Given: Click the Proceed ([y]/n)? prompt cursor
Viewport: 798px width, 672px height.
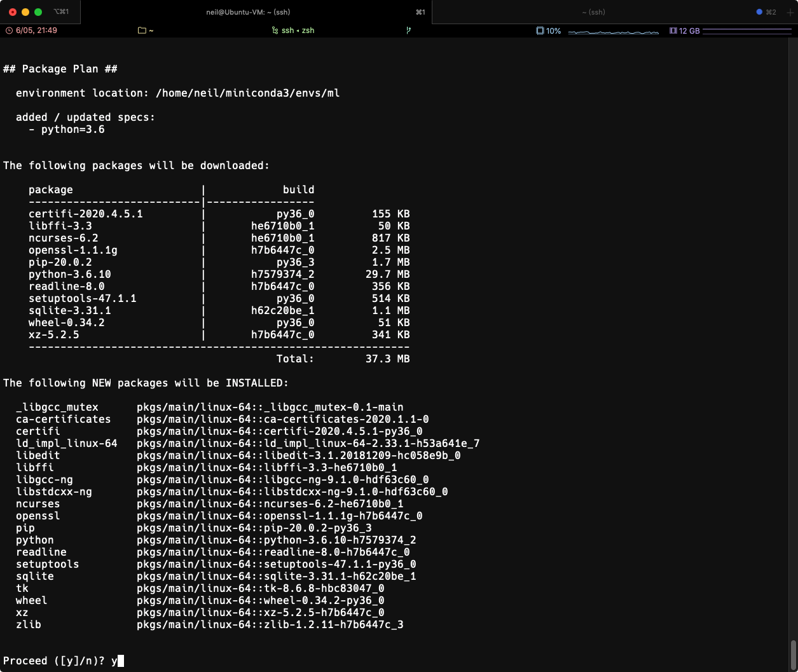Looking at the screenshot, I should click(121, 661).
